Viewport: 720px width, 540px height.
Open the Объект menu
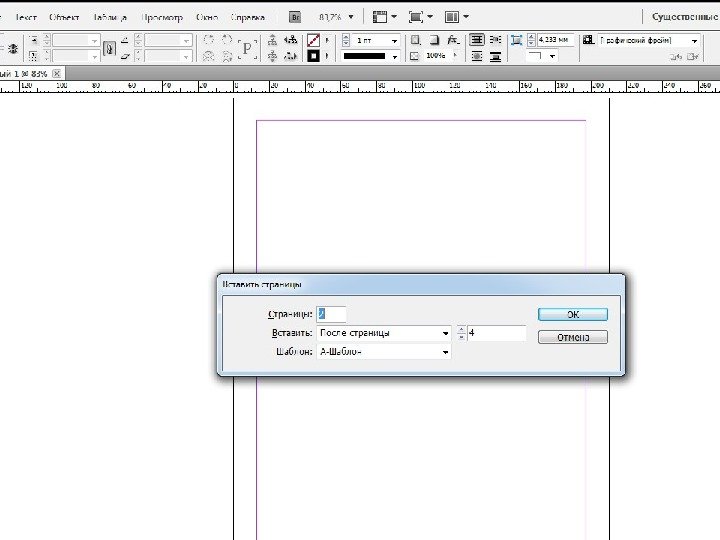click(64, 17)
